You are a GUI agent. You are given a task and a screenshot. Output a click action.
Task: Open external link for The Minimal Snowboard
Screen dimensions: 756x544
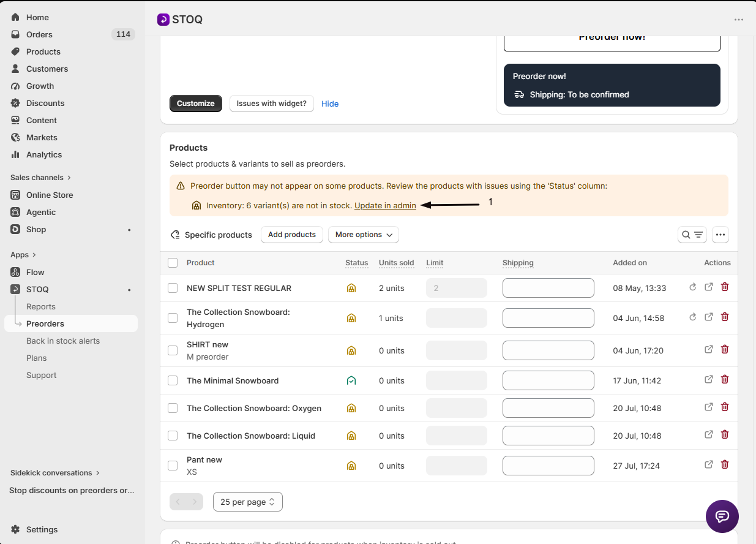[x=709, y=379]
